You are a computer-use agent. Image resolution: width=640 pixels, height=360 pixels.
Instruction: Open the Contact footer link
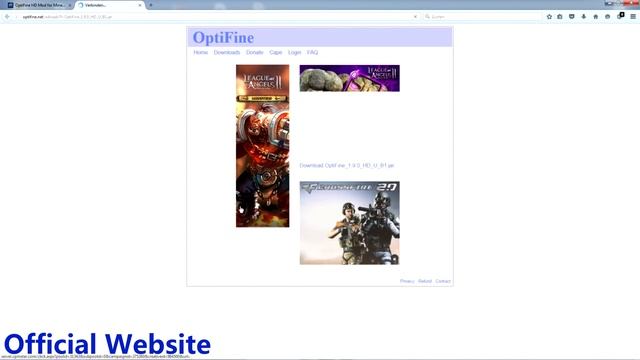[443, 281]
